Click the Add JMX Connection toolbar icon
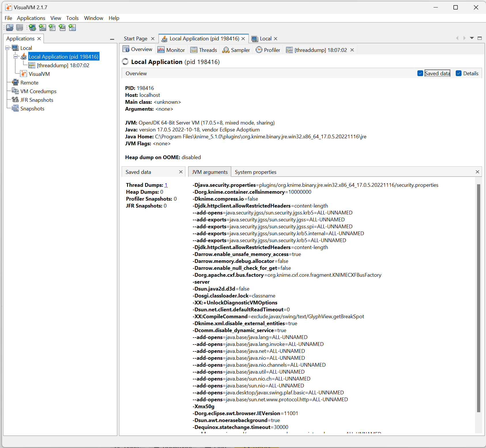Image resolution: width=486 pixels, height=448 pixels. coord(42,28)
